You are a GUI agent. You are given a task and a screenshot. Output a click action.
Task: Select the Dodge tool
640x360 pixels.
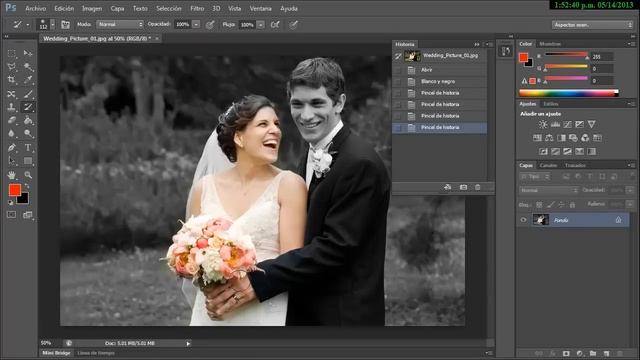click(x=28, y=133)
